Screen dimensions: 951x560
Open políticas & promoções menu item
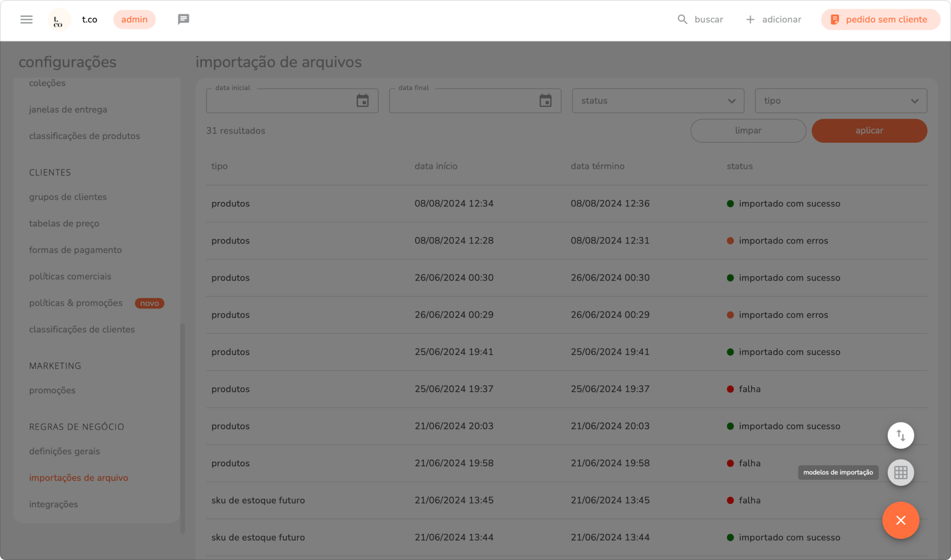pos(76,303)
